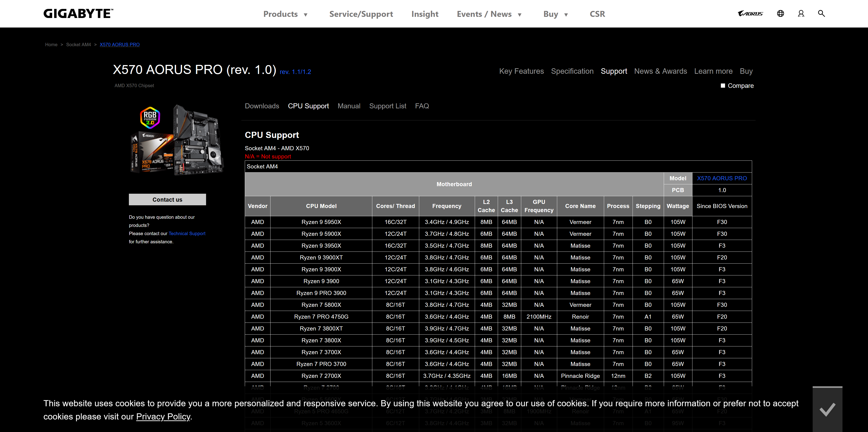
Task: Open the Technical Support link
Action: pos(187,233)
